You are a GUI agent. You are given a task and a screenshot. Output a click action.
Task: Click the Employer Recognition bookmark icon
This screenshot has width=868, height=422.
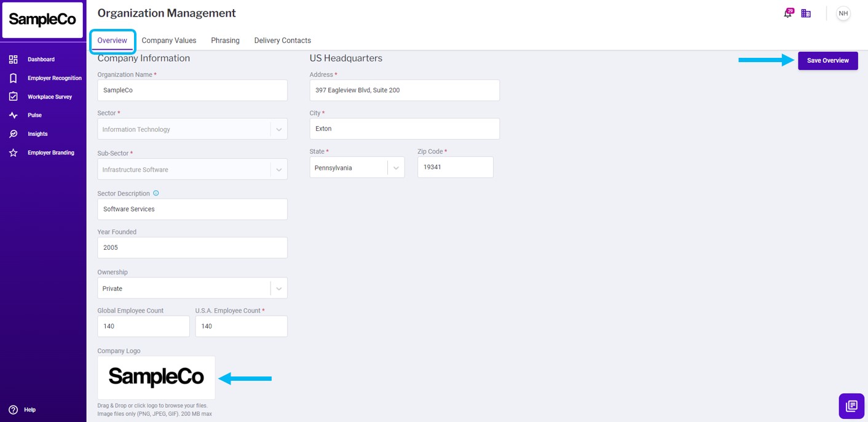13,78
